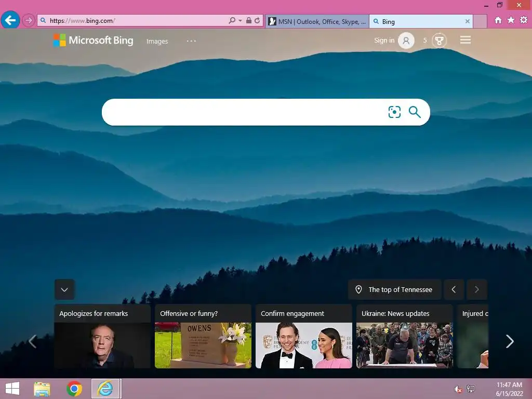Viewport: 532px width, 399px height.
Task: Open Ukraine news crowd photo
Action: tap(404, 345)
